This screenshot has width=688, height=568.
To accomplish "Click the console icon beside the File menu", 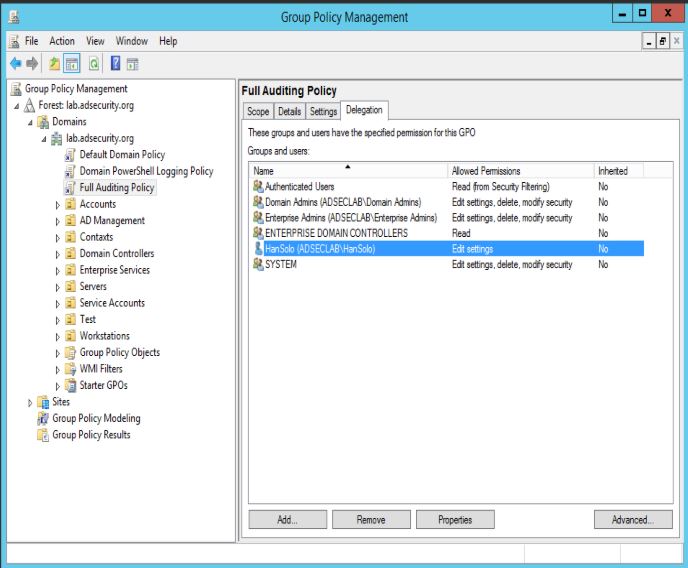I will point(14,41).
